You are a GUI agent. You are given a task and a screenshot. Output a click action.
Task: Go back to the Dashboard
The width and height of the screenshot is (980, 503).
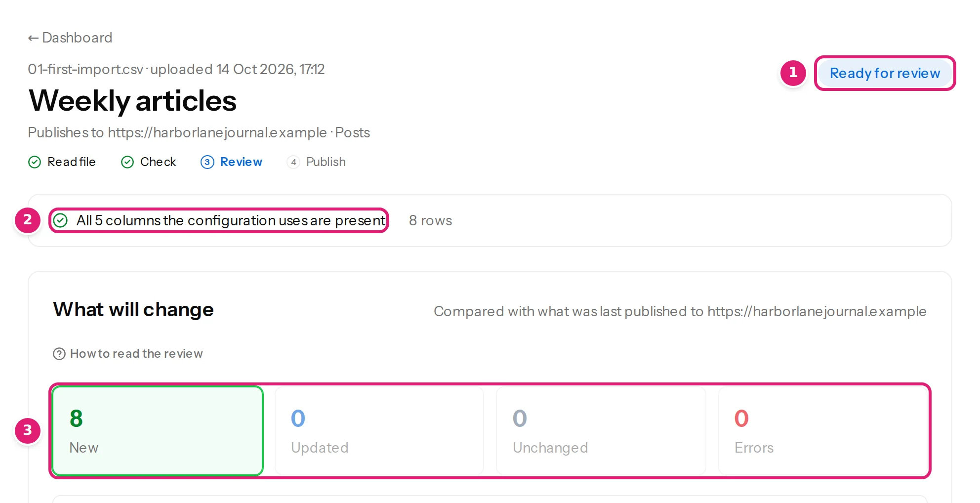click(x=70, y=38)
